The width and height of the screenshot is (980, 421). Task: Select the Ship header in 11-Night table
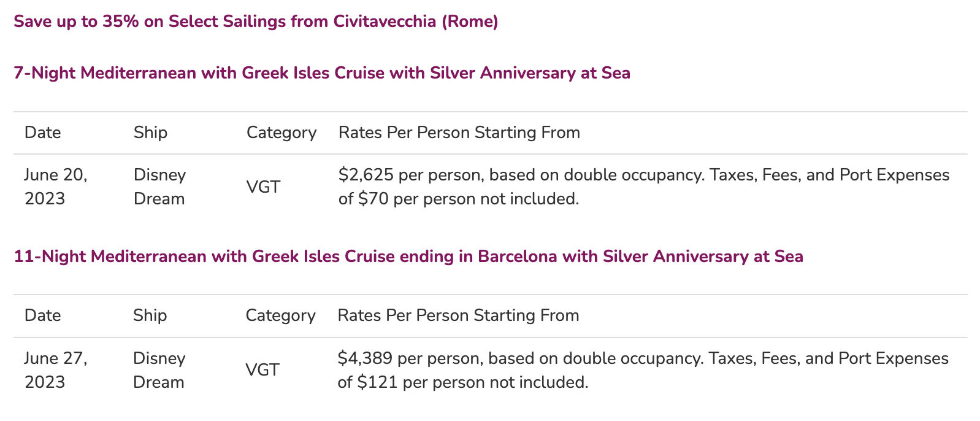click(150, 315)
